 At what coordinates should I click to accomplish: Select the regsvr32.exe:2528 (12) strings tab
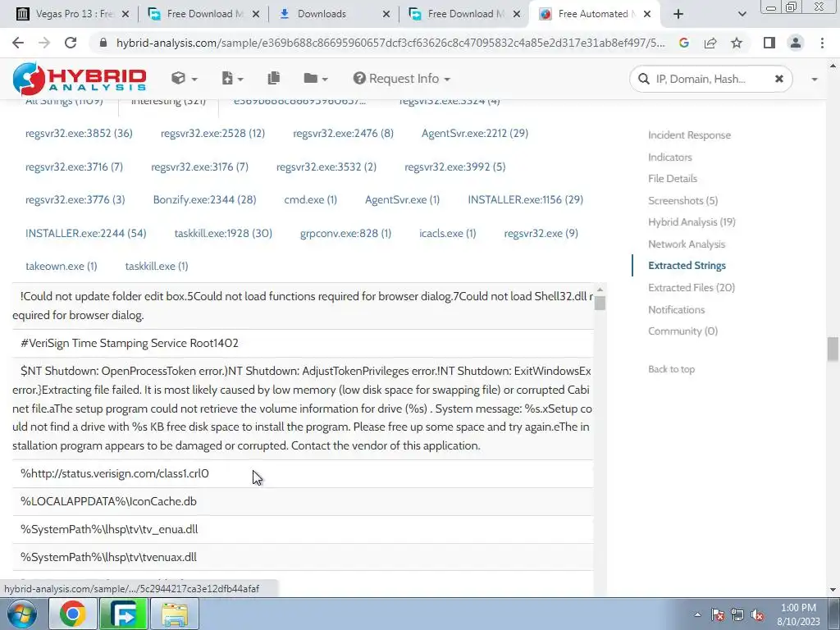[x=212, y=134]
